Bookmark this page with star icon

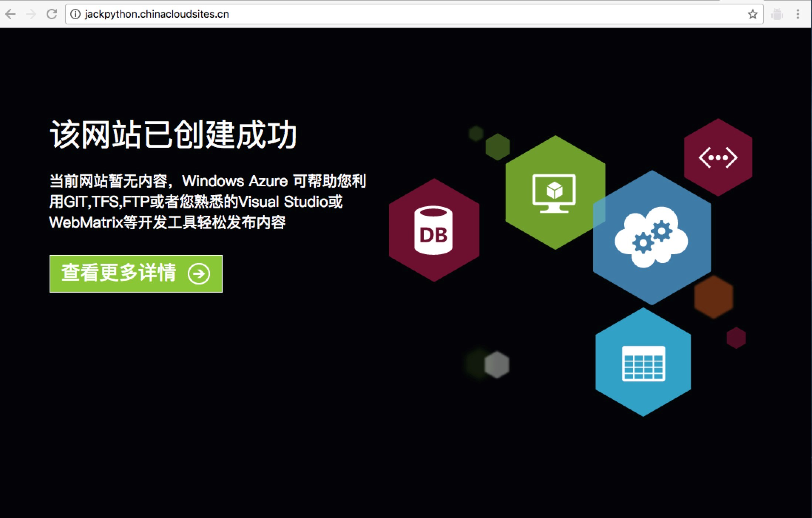(x=753, y=14)
